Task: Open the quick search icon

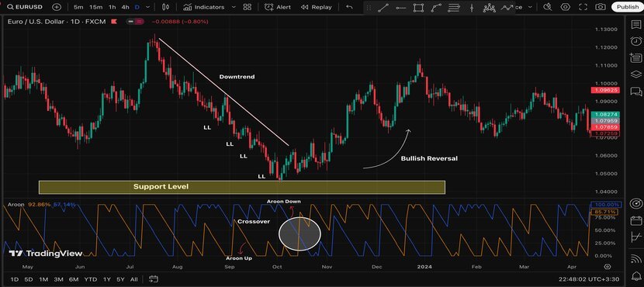Action: 548,7
